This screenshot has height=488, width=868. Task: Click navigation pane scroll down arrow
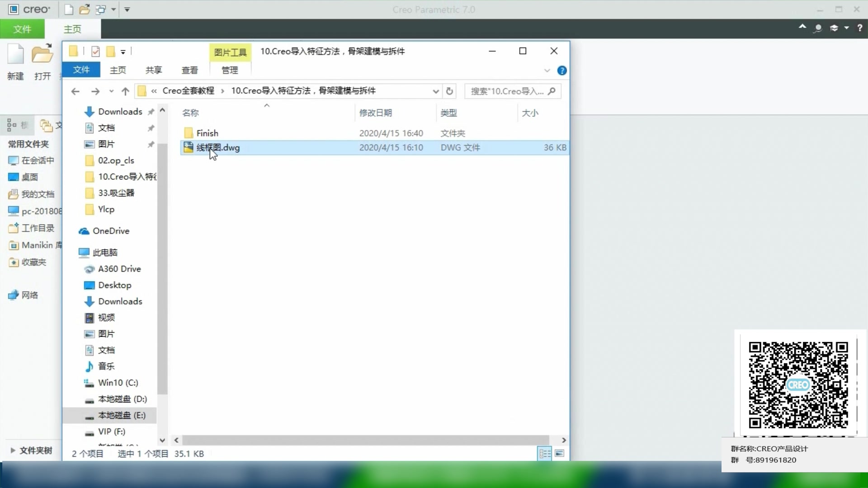[162, 440]
